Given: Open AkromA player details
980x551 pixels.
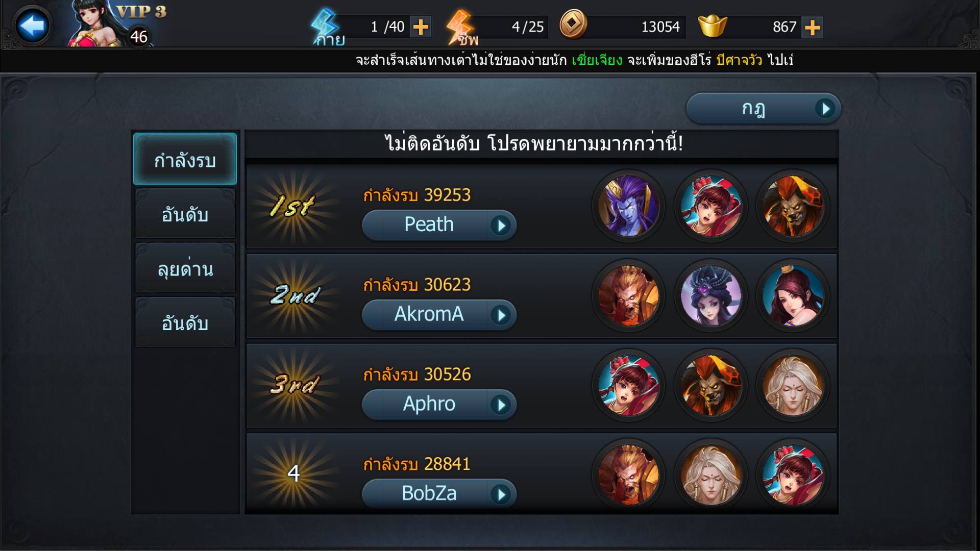Looking at the screenshot, I should pos(439,315).
